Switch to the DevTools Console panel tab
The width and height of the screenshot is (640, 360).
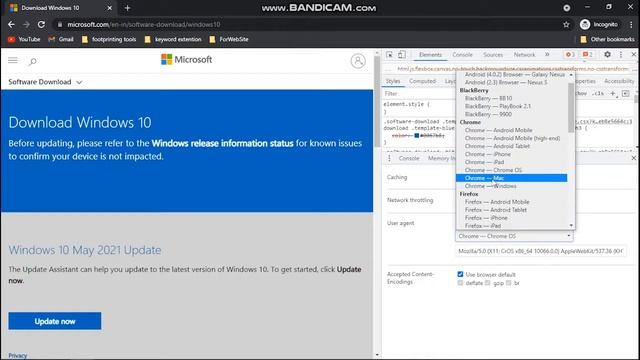pyautogui.click(x=462, y=55)
